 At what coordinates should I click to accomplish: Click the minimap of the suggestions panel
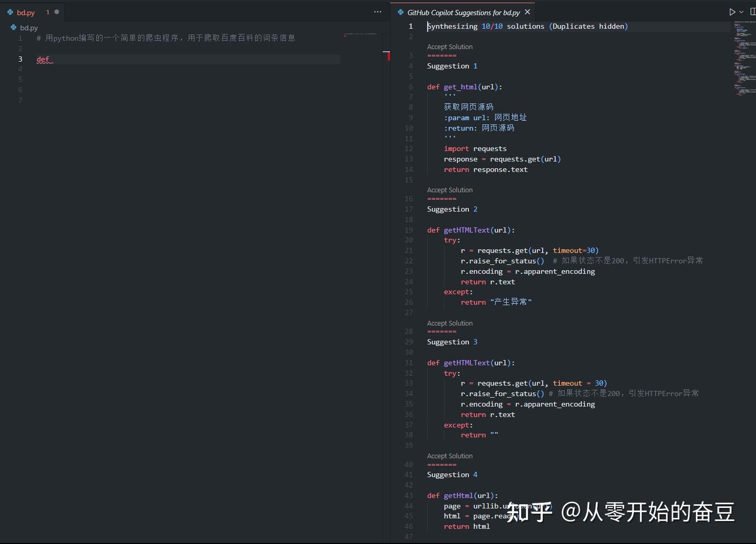743,58
